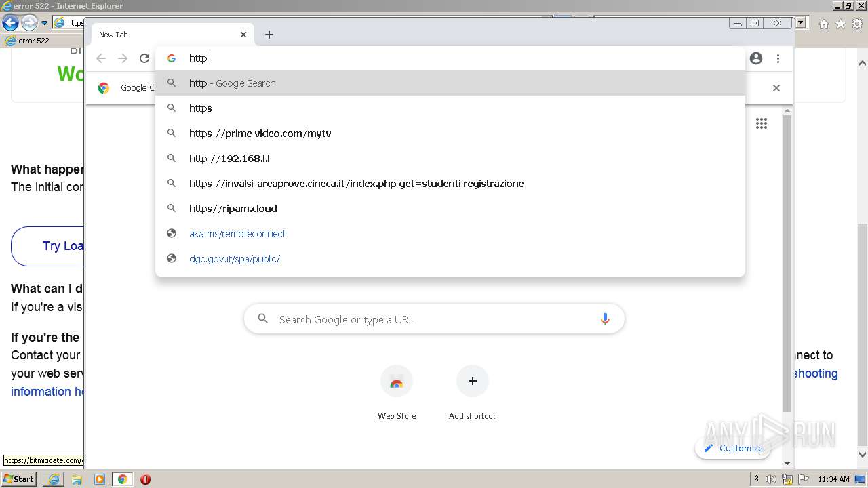Click the Internet Explorer address dropdown arrow
The width and height of the screenshot is (868, 488).
click(801, 22)
